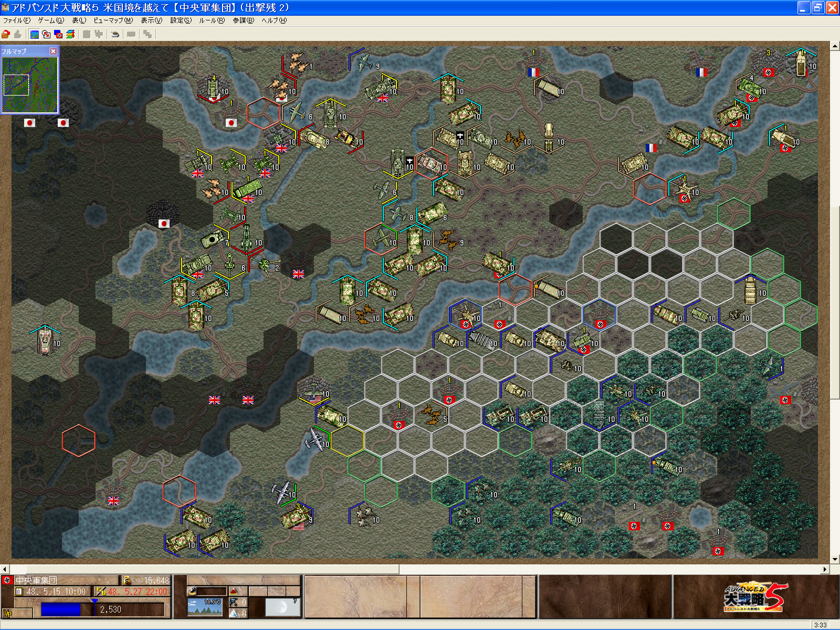Open the 表(L) menu
This screenshot has width=840, height=630.
(x=79, y=20)
